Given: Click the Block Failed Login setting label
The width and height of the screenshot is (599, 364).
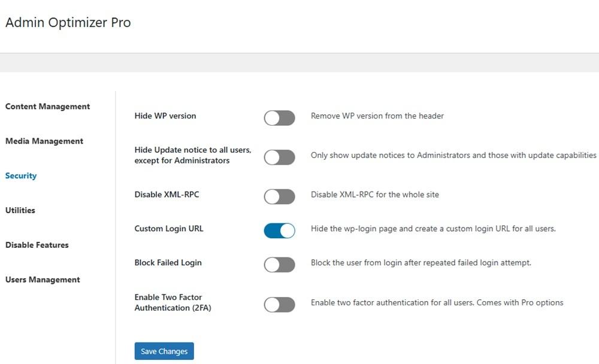Looking at the screenshot, I should pos(168,262).
